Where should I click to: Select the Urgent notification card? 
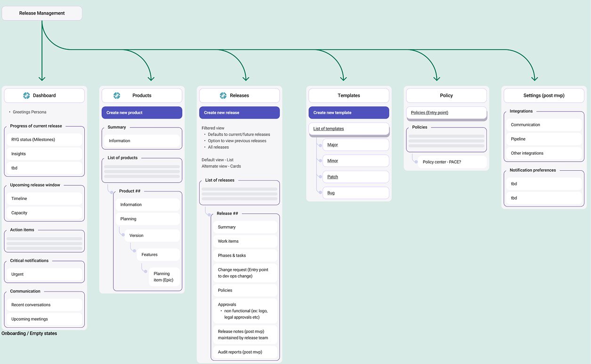pos(45,274)
